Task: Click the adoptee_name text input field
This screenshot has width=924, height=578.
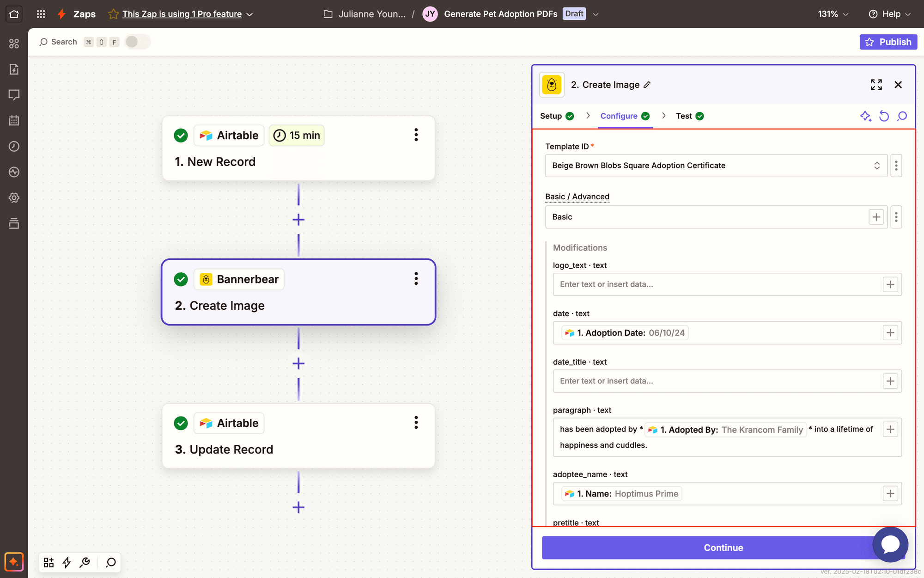Action: pyautogui.click(x=719, y=493)
